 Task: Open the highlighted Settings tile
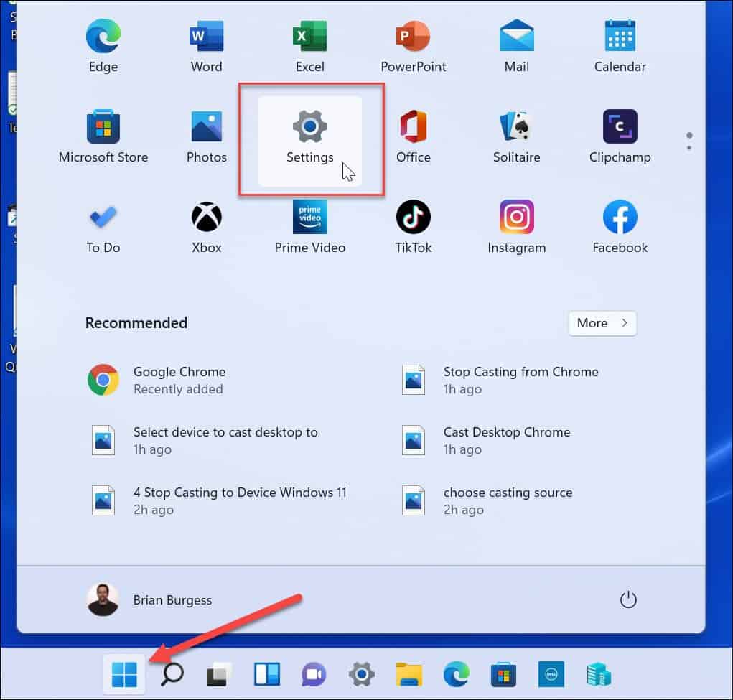(x=309, y=135)
